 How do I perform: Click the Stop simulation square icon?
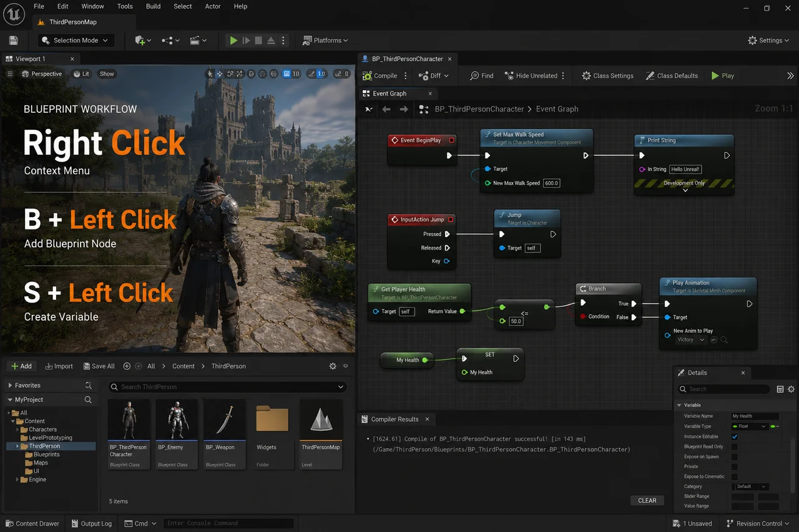pyautogui.click(x=258, y=40)
